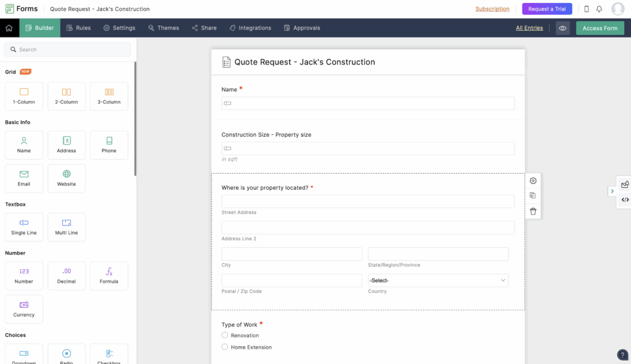Expand the right side panel chevron
The width and height of the screenshot is (631, 364).
coord(612,191)
